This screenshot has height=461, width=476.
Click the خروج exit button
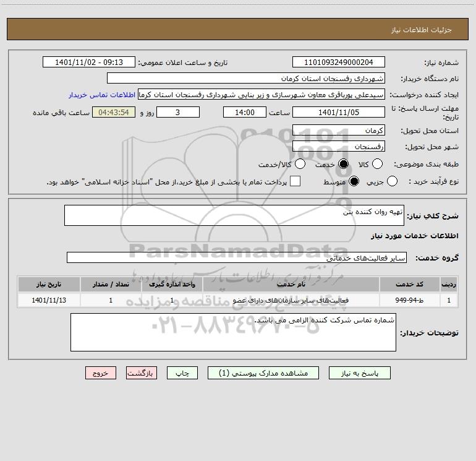click(101, 373)
